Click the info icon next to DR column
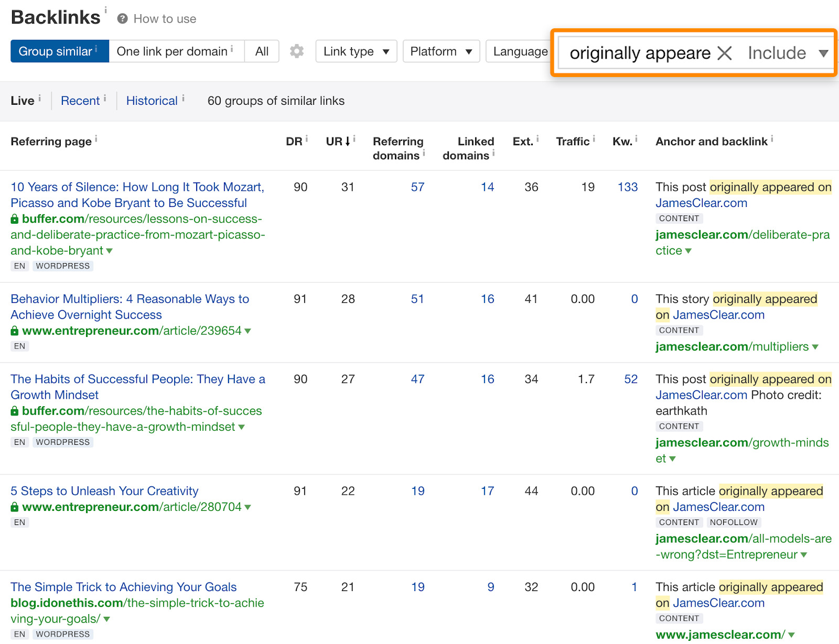 tap(307, 137)
